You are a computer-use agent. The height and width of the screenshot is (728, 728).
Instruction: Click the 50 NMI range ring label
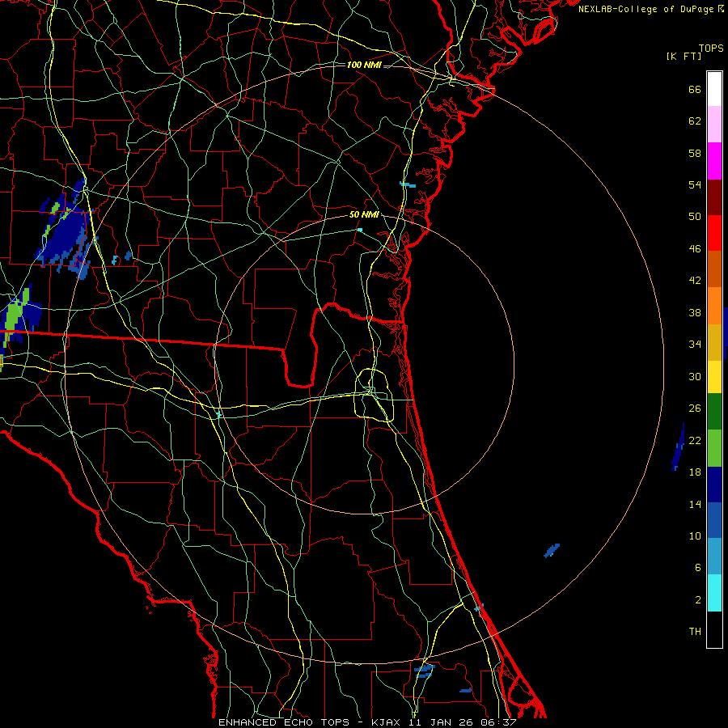tap(364, 215)
